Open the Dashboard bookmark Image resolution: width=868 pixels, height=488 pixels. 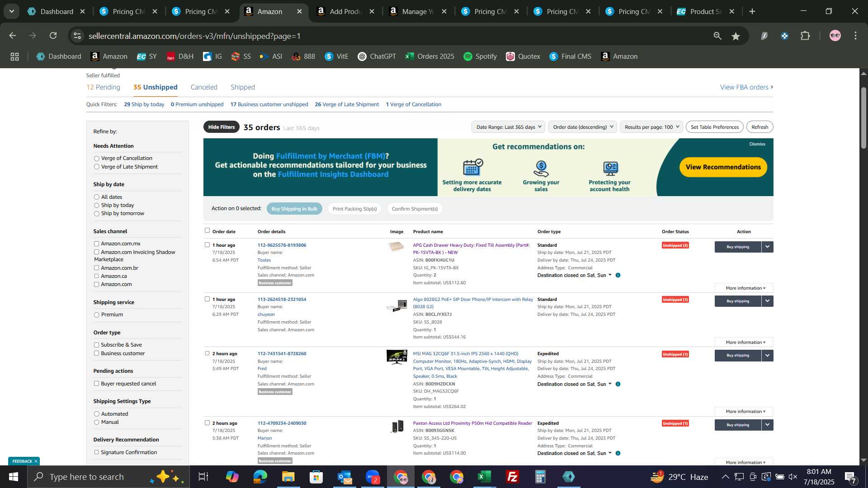[x=59, y=56]
